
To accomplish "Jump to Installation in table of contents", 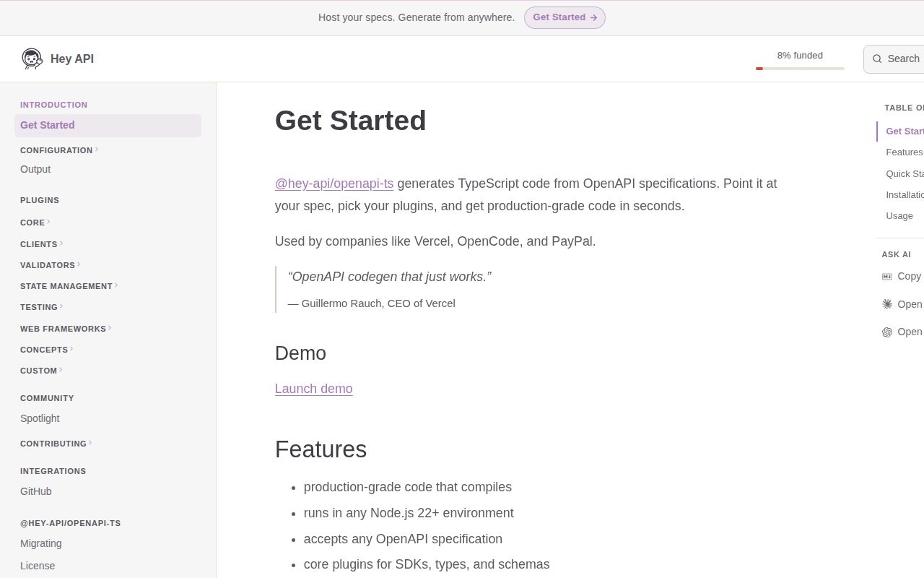I will 905,195.
